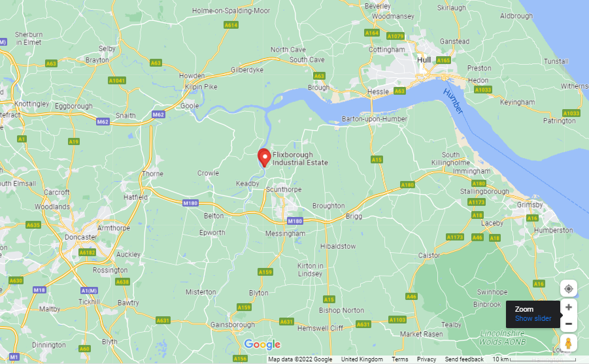Zoom in with the plus button
Image resolution: width=589 pixels, height=364 pixels.
568,307
